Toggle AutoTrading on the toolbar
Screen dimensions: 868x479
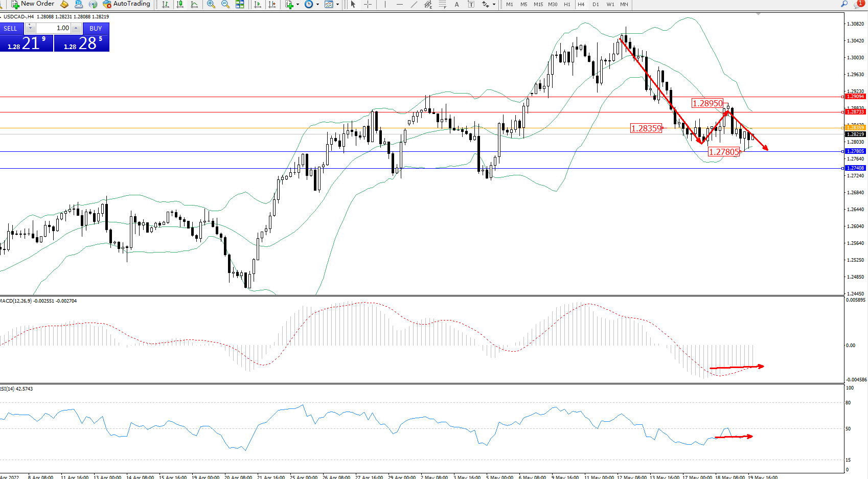126,4
